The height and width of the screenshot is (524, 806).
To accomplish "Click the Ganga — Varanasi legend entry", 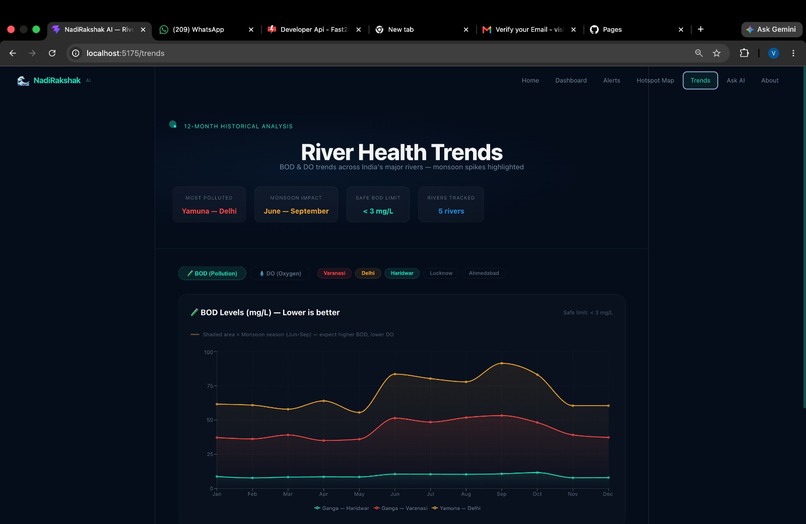I will click(x=400, y=508).
